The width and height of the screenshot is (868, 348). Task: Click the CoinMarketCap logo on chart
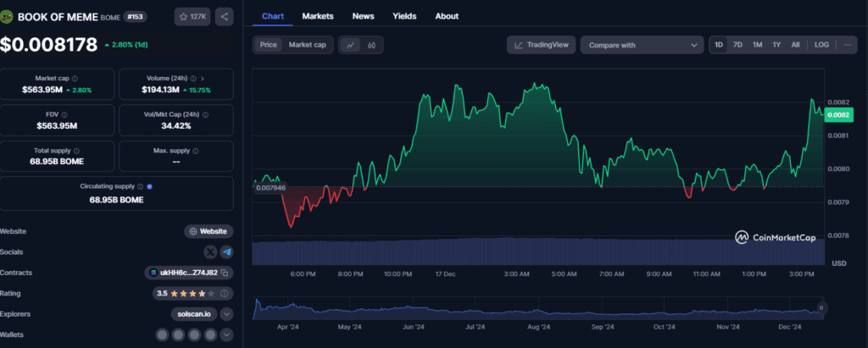point(775,237)
